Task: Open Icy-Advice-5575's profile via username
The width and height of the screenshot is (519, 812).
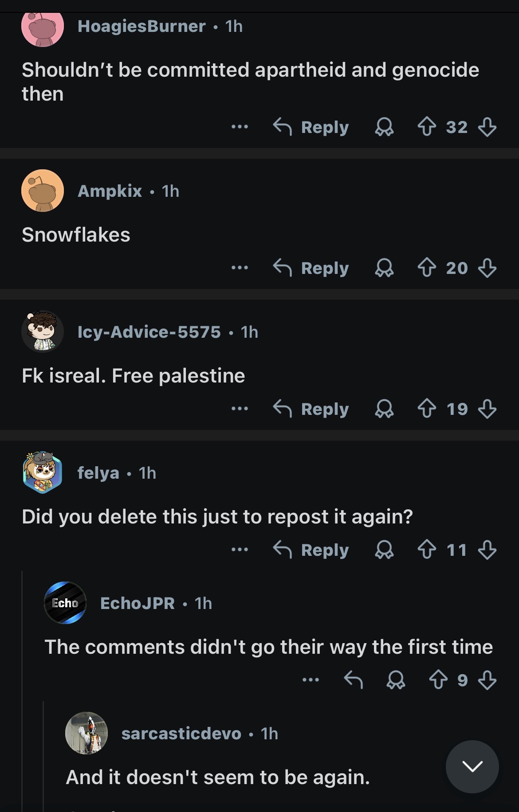Action: (x=149, y=332)
